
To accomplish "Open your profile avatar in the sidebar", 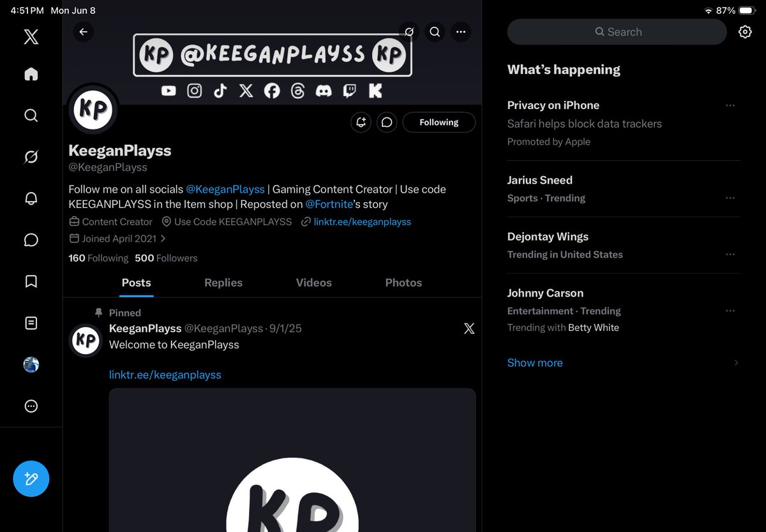I will click(31, 365).
